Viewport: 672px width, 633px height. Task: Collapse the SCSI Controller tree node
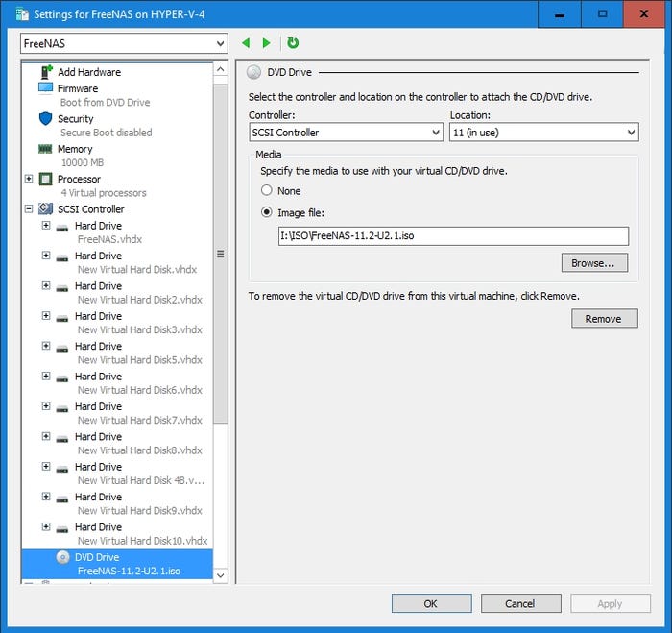(x=29, y=209)
